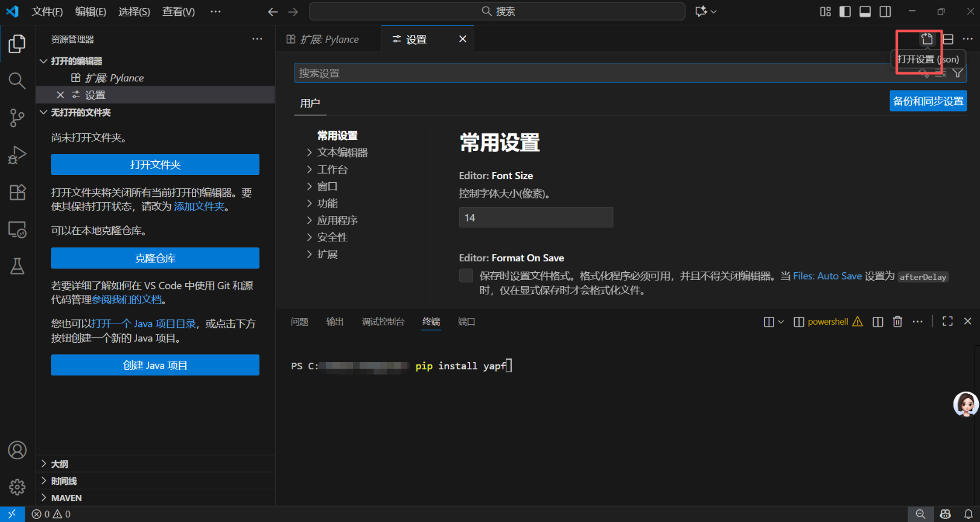Screen dimensions: 980x522
Task: Split the powershell terminal
Action: [878, 322]
